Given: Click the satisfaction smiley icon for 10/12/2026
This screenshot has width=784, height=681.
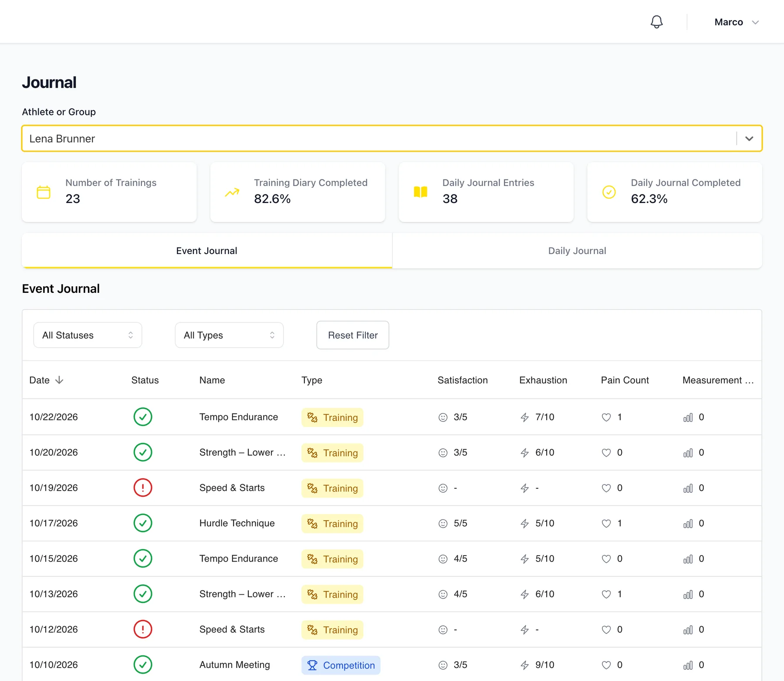Looking at the screenshot, I should pos(443,630).
